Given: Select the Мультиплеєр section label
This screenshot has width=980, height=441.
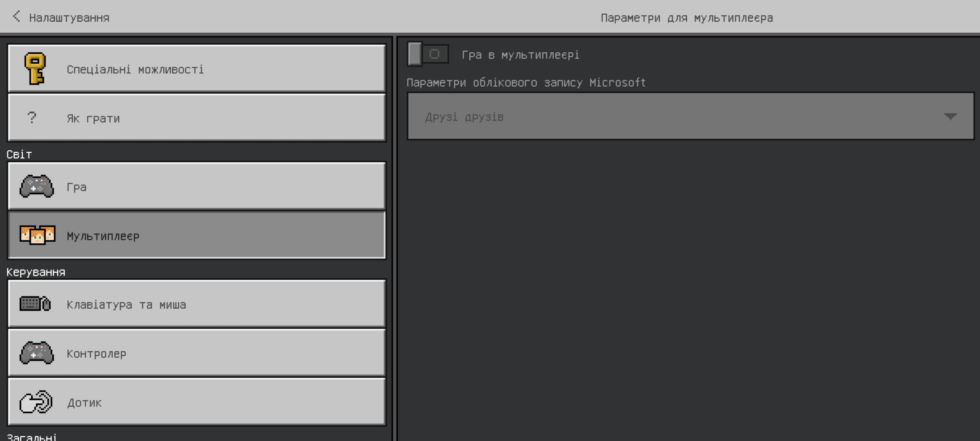Looking at the screenshot, I should coord(103,236).
